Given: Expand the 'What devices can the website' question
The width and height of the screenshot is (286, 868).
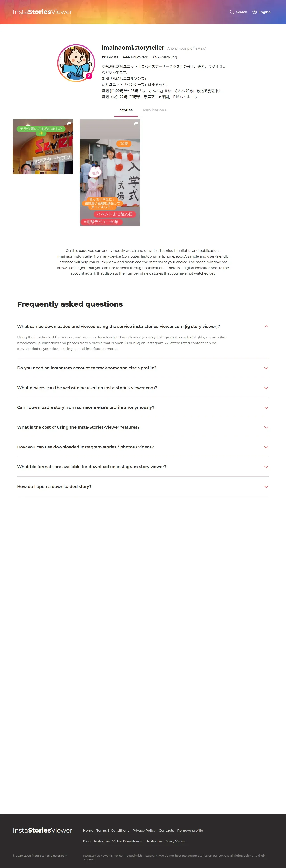Looking at the screenshot, I should (x=266, y=388).
